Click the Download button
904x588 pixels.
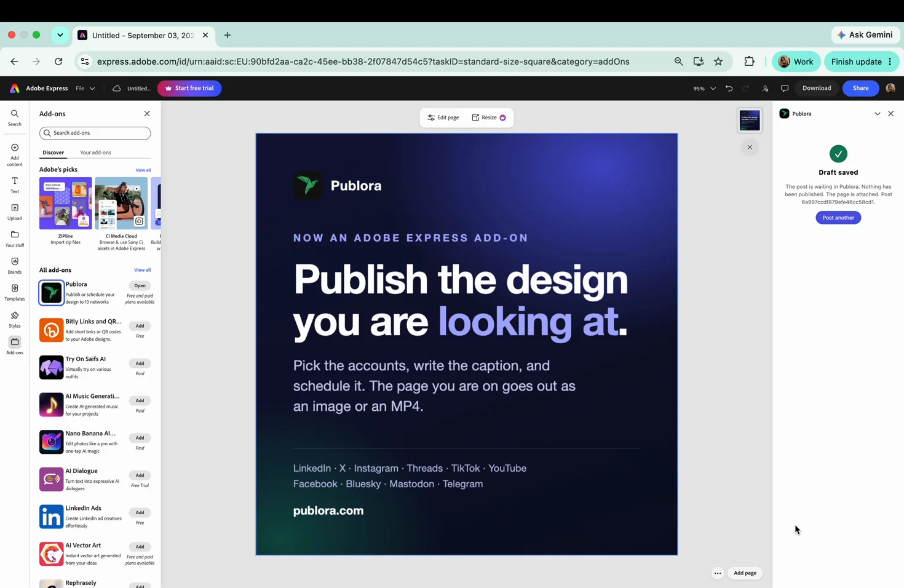coord(816,89)
